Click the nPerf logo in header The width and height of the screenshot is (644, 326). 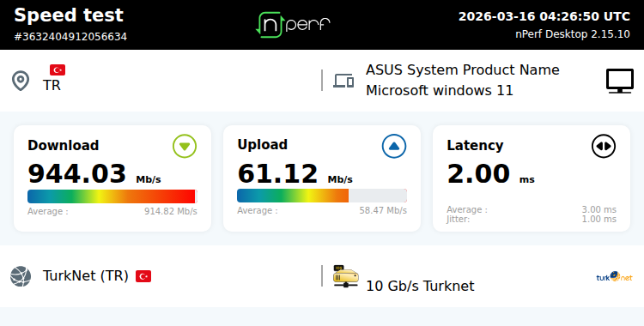click(293, 25)
